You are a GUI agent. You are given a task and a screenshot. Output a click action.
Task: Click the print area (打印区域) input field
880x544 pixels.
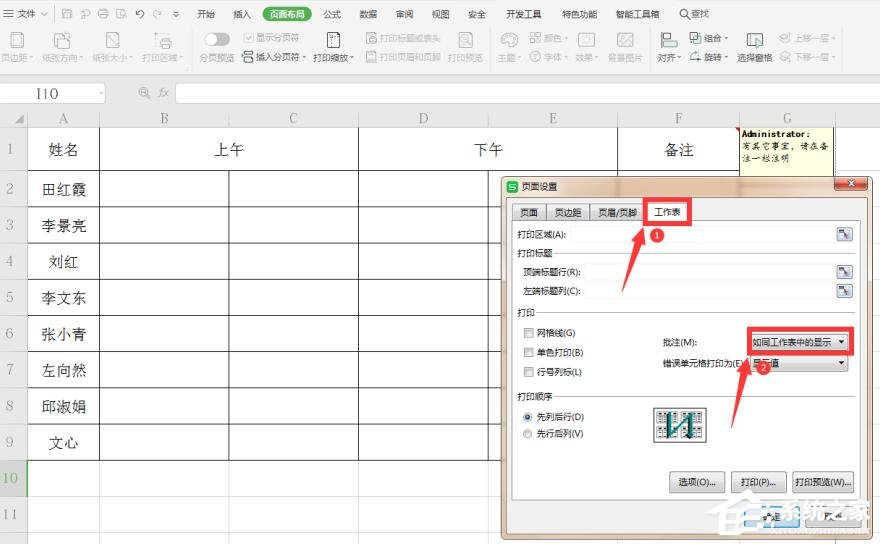[x=700, y=234]
